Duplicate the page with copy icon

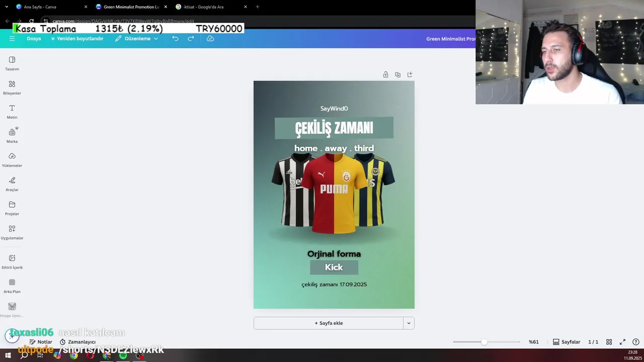[x=397, y=74]
